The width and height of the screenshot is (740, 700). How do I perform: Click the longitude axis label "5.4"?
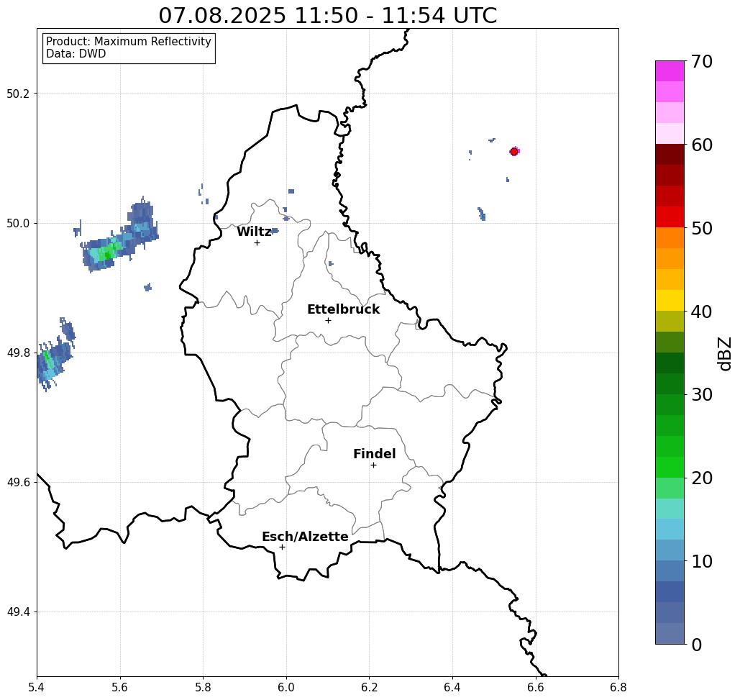(37, 687)
